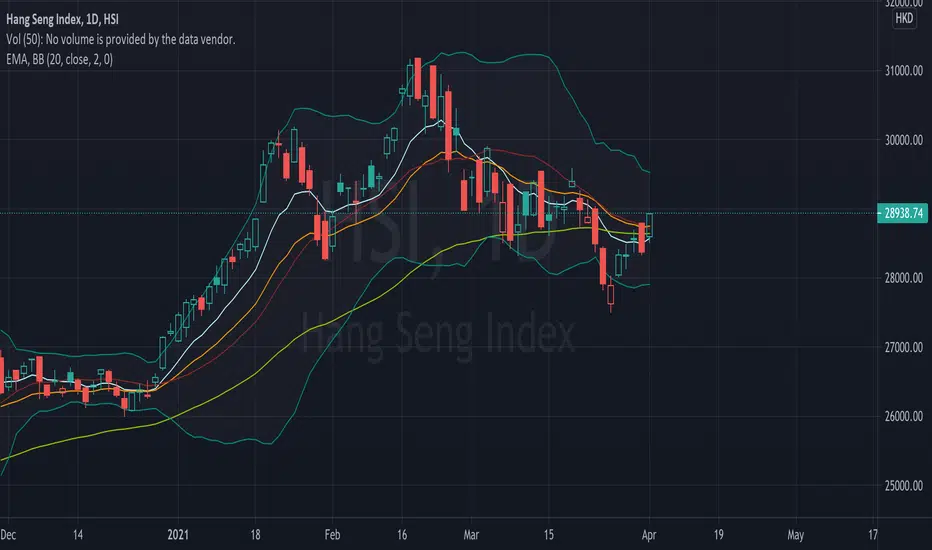
Task: Click the 26000.00 price axis label
Action: click(x=903, y=416)
